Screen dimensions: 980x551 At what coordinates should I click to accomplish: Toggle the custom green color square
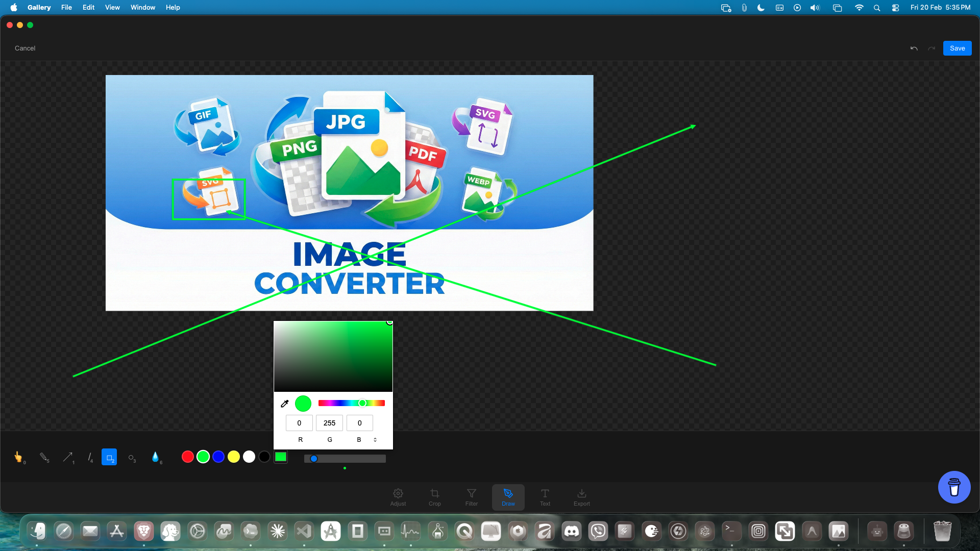point(281,457)
